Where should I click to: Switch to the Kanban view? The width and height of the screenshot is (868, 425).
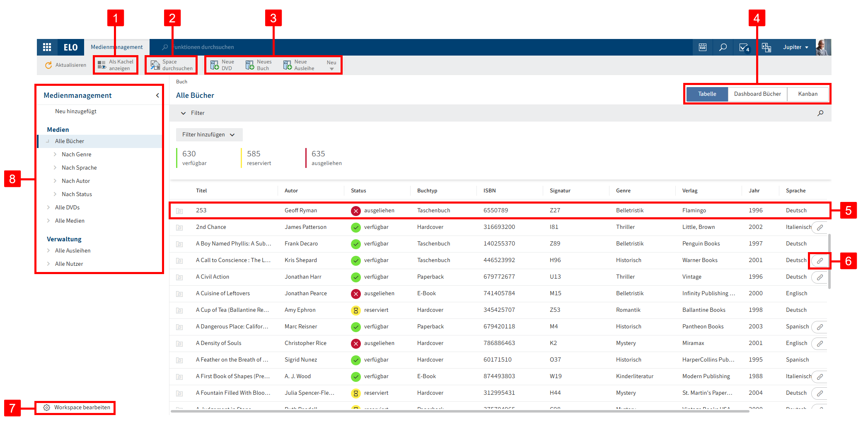click(x=808, y=94)
